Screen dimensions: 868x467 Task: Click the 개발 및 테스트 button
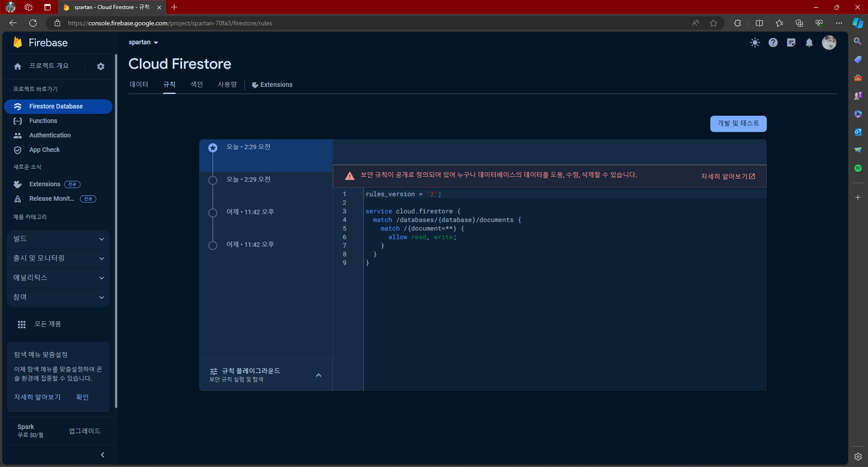738,123
